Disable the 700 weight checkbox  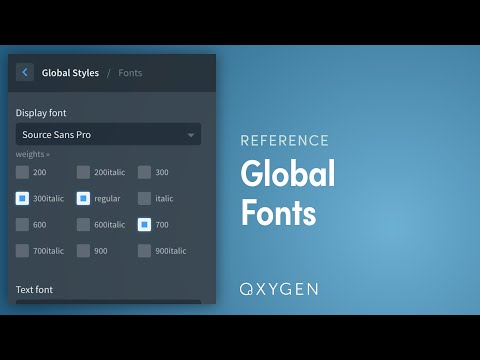click(144, 225)
